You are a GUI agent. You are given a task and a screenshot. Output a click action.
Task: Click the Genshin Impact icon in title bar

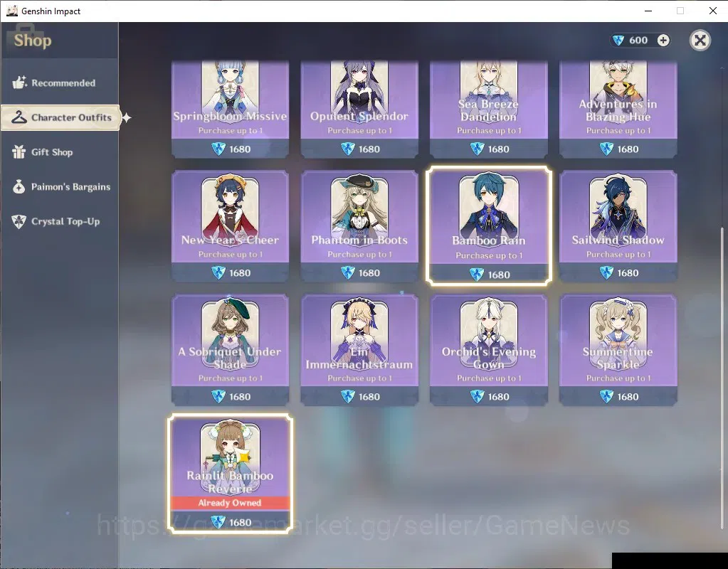point(12,11)
